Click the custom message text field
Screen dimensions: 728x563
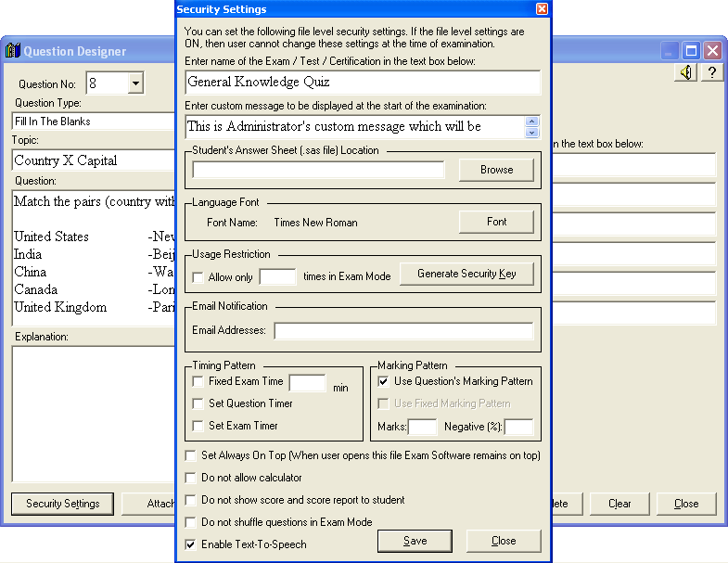(x=355, y=127)
